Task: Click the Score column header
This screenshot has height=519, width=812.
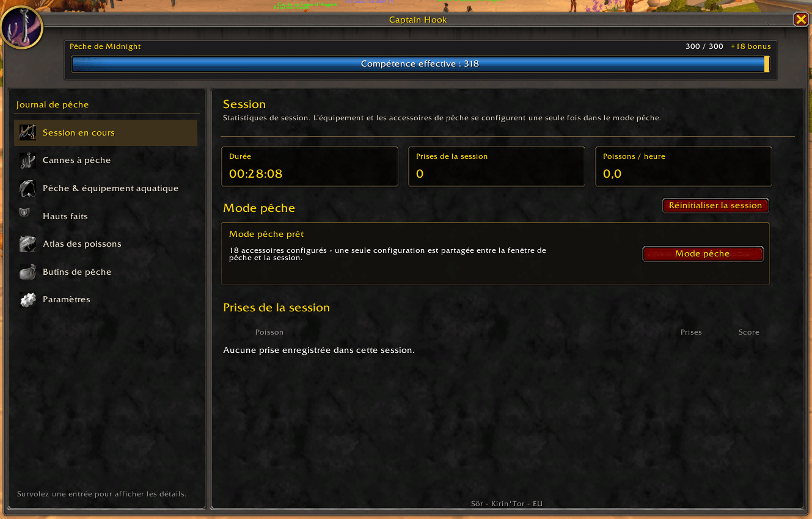Action: coord(748,332)
